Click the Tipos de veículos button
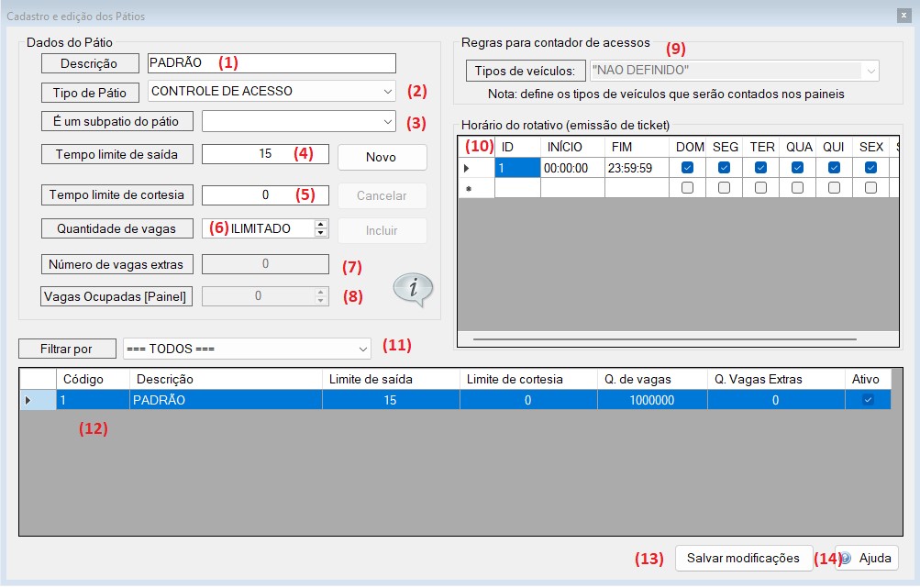The height and width of the screenshot is (588, 920). [x=526, y=71]
